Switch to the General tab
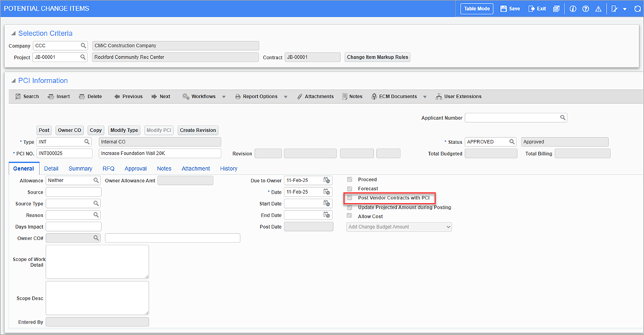This screenshot has width=644, height=335. (x=24, y=169)
